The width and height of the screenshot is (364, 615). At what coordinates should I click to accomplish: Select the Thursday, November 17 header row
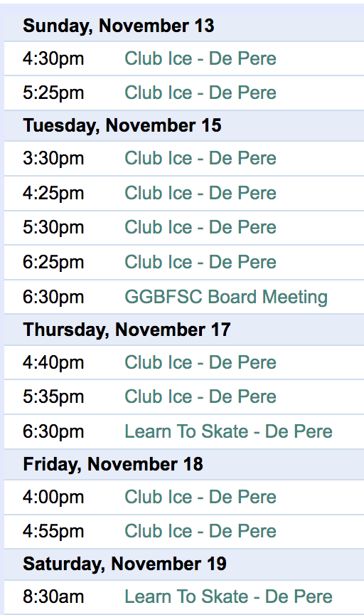184,330
